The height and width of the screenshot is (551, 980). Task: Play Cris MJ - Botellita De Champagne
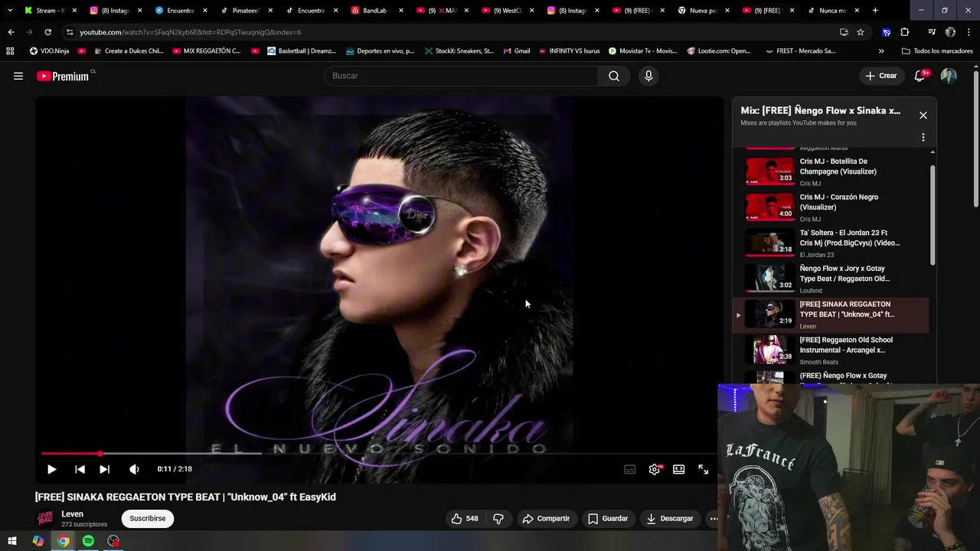[831, 171]
